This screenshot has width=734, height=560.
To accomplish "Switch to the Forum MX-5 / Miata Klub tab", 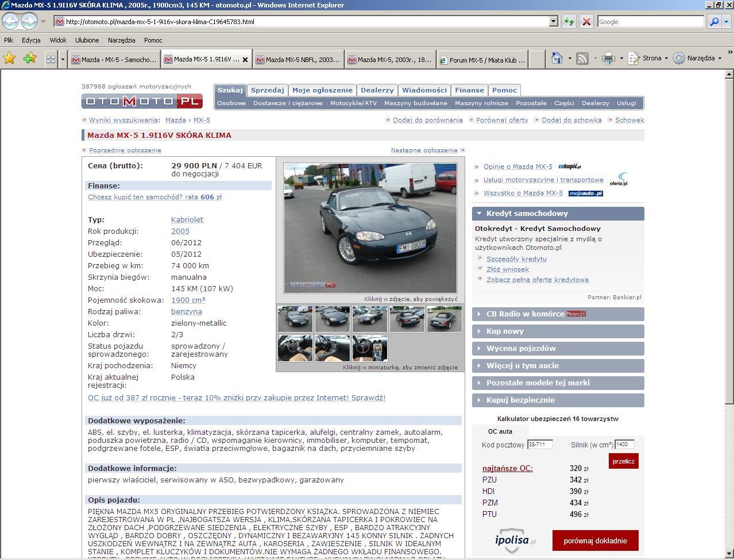I will click(x=482, y=60).
